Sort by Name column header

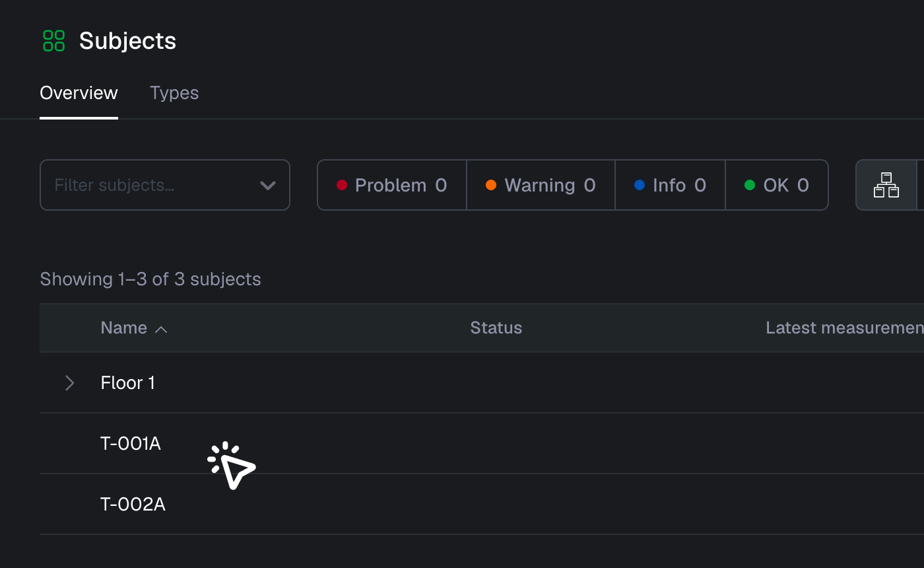click(x=124, y=328)
